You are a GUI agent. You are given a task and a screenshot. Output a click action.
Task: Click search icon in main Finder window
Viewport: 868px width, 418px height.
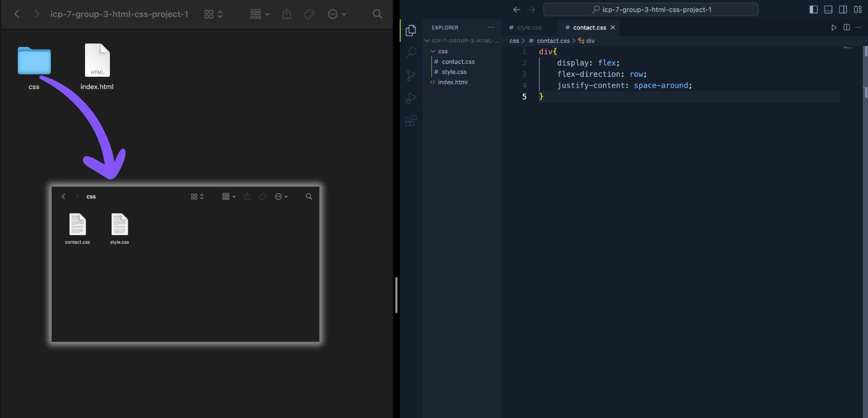click(x=377, y=14)
